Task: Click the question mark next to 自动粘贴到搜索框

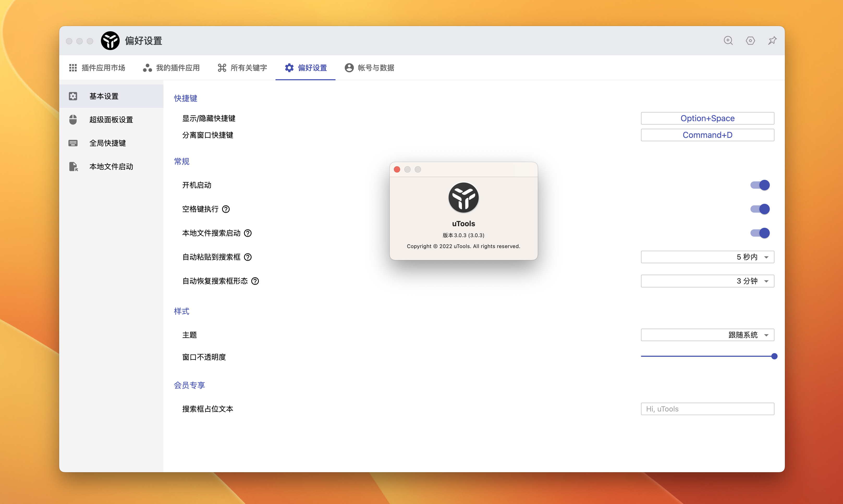Action: pyautogui.click(x=248, y=257)
